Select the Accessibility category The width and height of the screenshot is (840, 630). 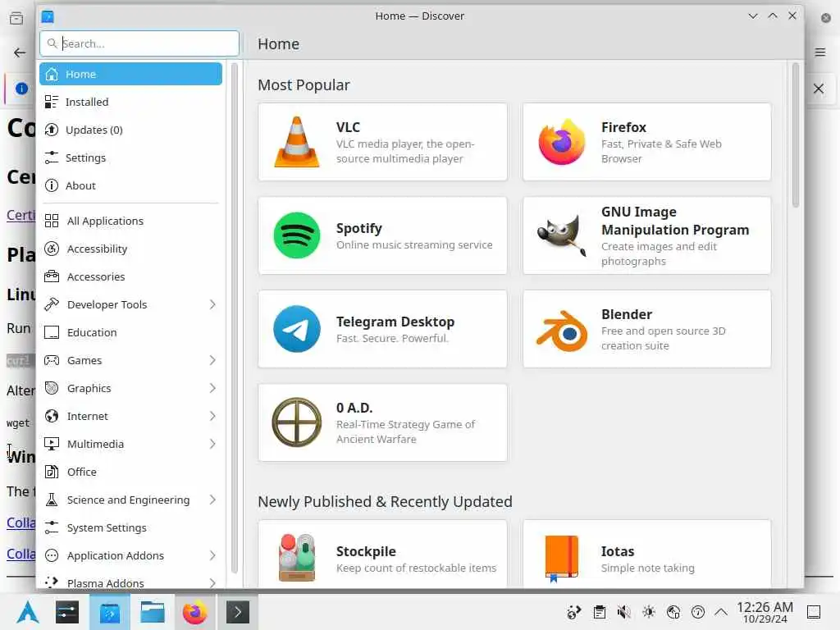point(130,249)
